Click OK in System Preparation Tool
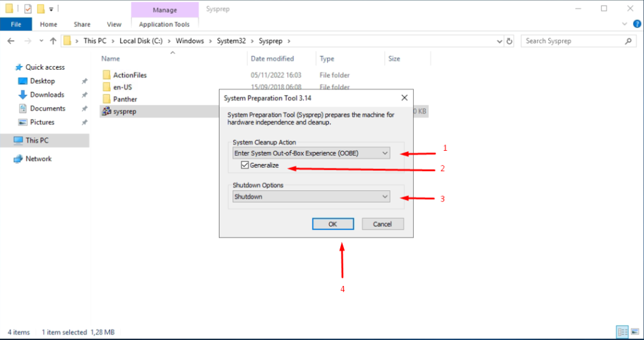 (x=332, y=224)
